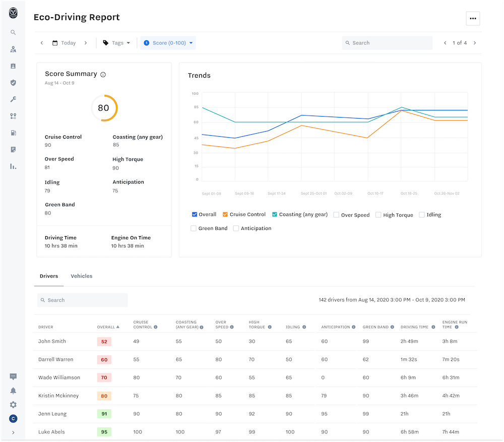Enable the Over Speed trend checkbox

point(336,214)
